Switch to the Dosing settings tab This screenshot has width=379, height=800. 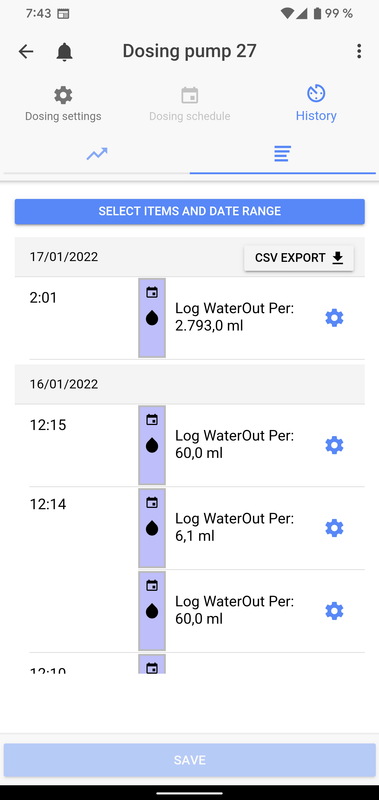63,104
